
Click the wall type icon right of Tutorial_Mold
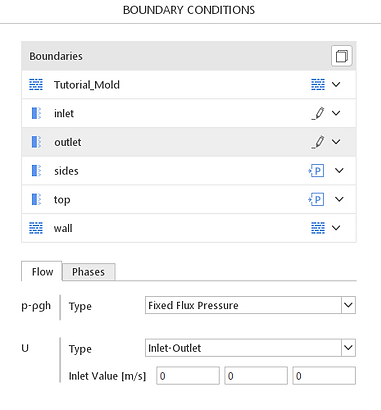click(x=318, y=85)
